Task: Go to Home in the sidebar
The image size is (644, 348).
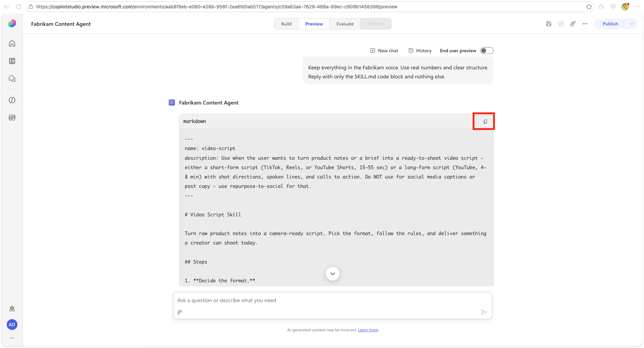Action: coord(12,44)
